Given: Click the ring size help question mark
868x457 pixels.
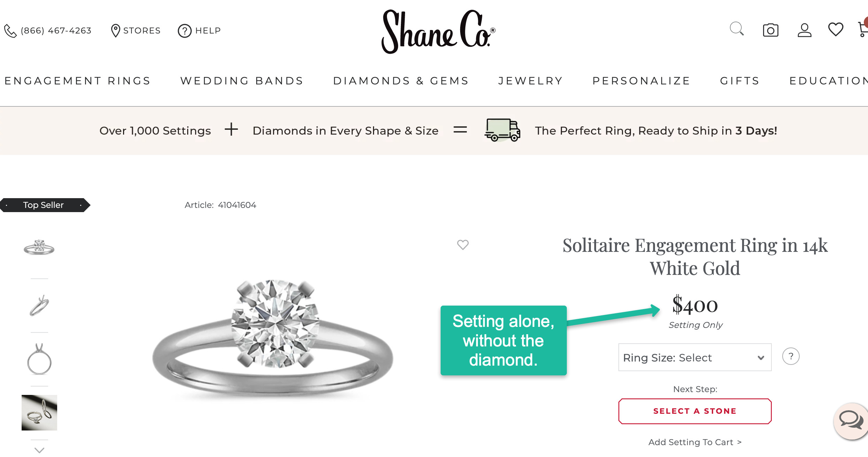Looking at the screenshot, I should (791, 357).
